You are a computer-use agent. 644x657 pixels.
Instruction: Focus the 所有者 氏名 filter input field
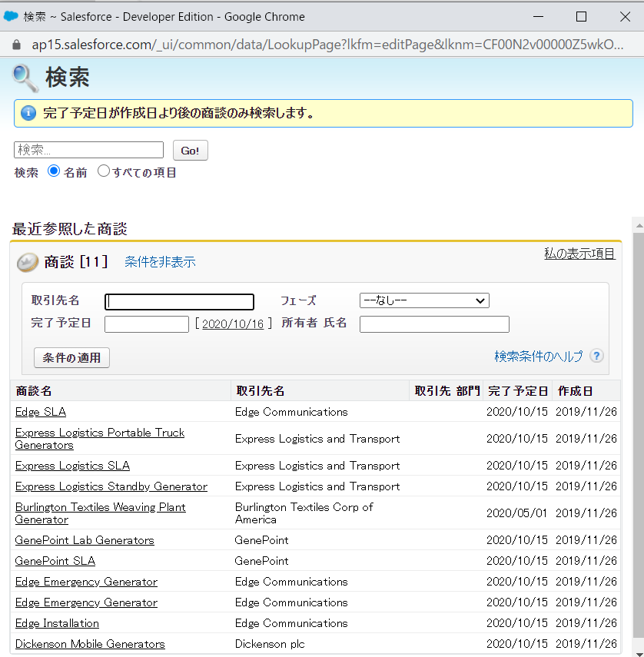[434, 324]
